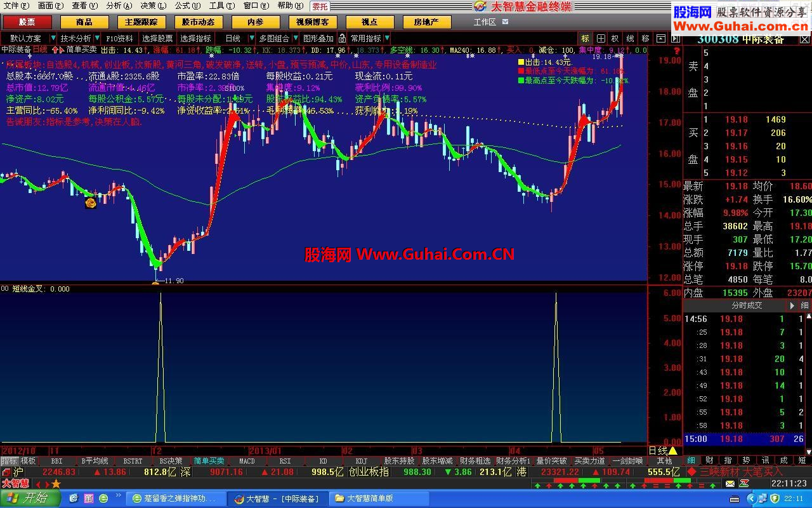Open the 工具(T) menu
Image resolution: width=812 pixels, height=508 pixels.
[x=222, y=6]
